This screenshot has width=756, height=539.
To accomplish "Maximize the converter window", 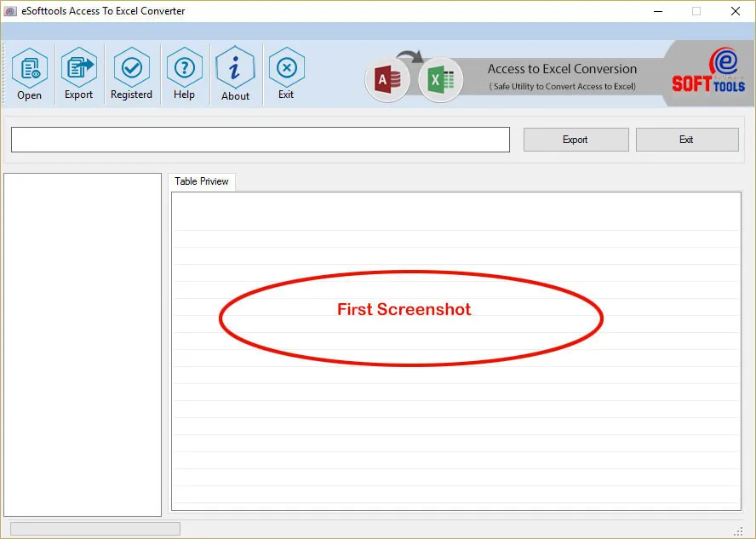I will click(696, 11).
